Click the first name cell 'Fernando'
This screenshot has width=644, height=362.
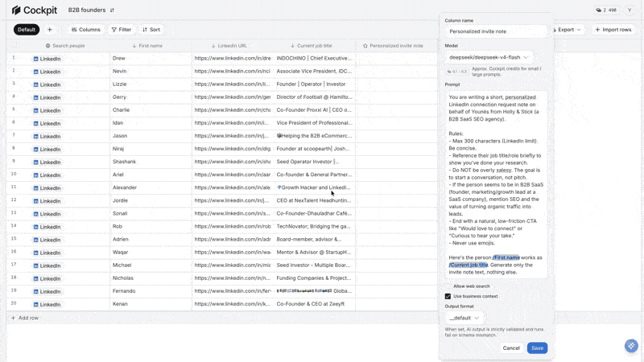[151, 291]
